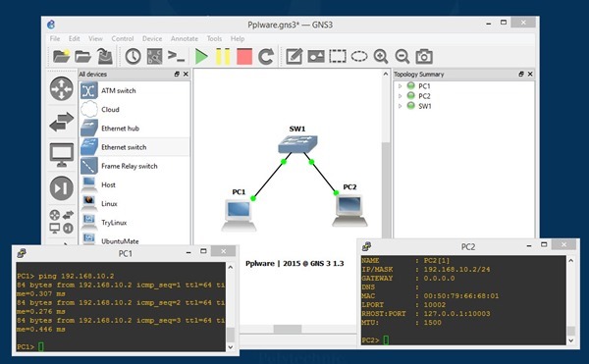The height and width of the screenshot is (364, 589).
Task: Open console for all devices icon
Action: (176, 57)
